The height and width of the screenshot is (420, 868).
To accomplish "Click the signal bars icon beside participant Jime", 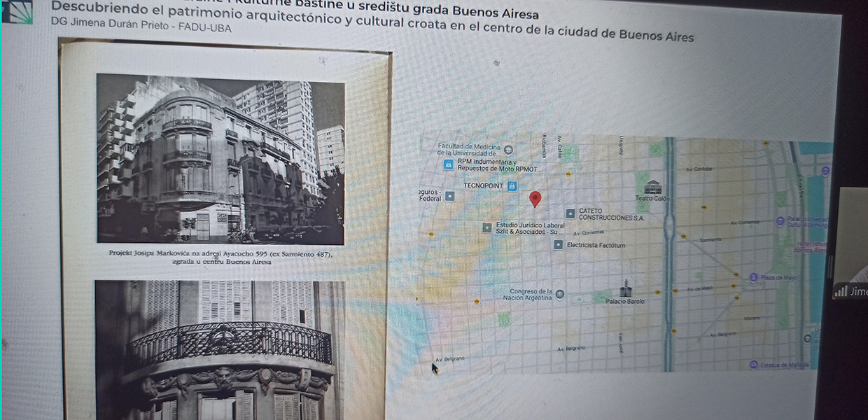I will pyautogui.click(x=840, y=292).
